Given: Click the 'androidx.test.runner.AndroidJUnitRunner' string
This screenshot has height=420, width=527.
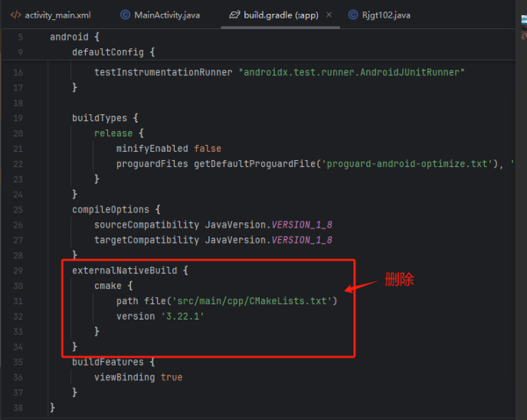Looking at the screenshot, I should [351, 72].
